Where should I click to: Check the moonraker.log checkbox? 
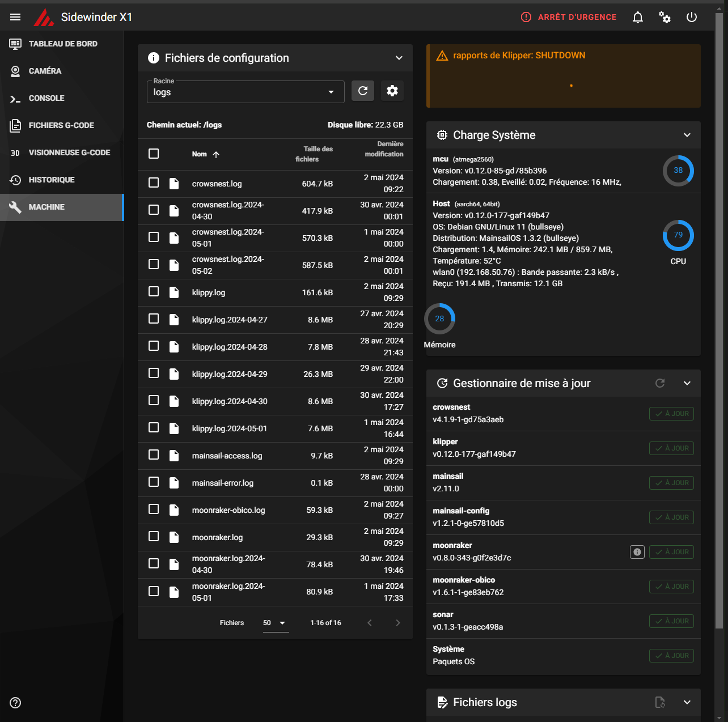coord(154,536)
